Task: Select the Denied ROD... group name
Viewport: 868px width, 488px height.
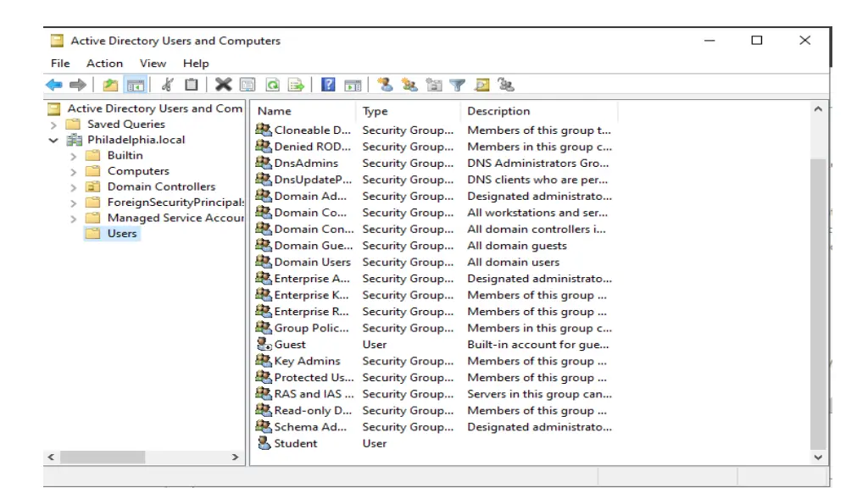Action: [x=312, y=147]
